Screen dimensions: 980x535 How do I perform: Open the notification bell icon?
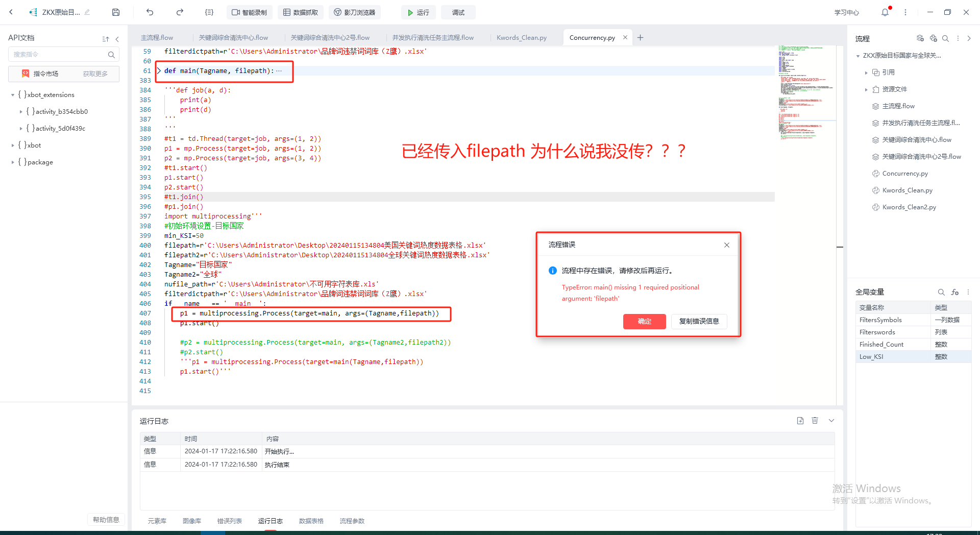point(885,12)
